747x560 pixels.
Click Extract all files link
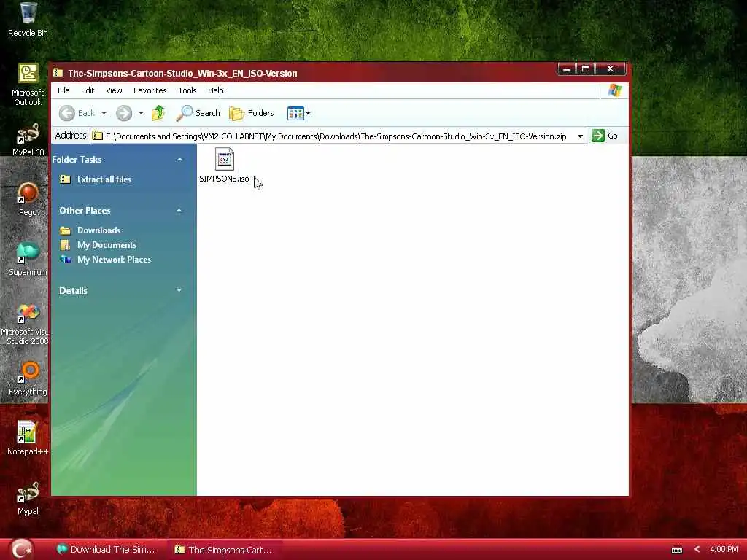tap(104, 179)
